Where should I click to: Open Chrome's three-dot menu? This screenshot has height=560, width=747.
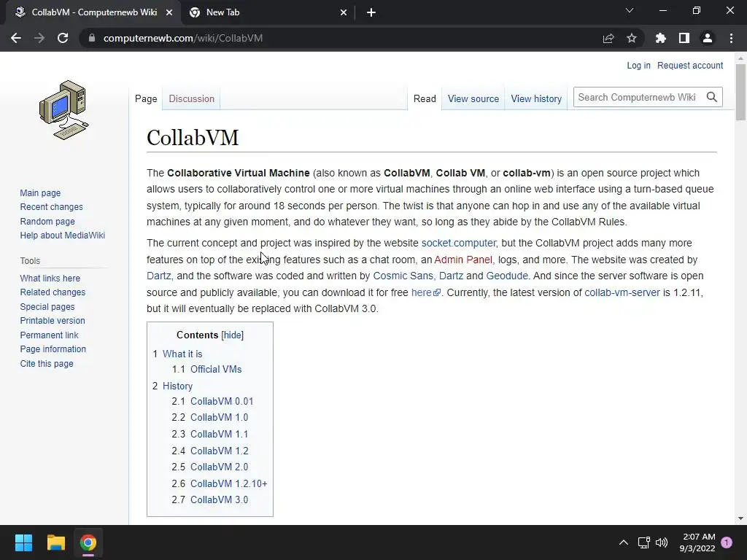731,38
